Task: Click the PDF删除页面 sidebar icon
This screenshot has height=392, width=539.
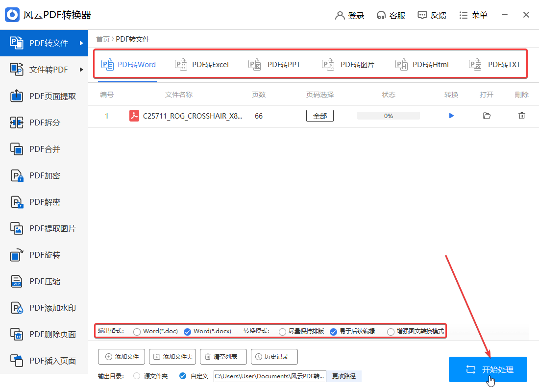Action: click(x=17, y=334)
